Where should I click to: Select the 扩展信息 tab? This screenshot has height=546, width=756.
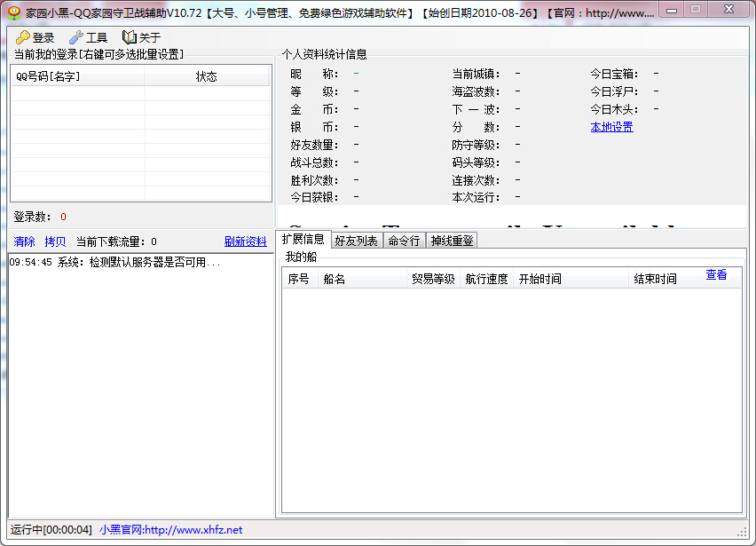click(305, 239)
